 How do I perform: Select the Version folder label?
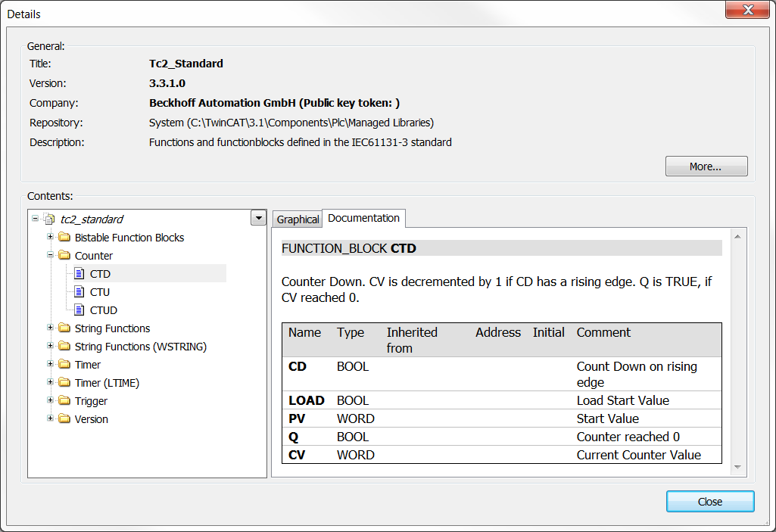91,419
